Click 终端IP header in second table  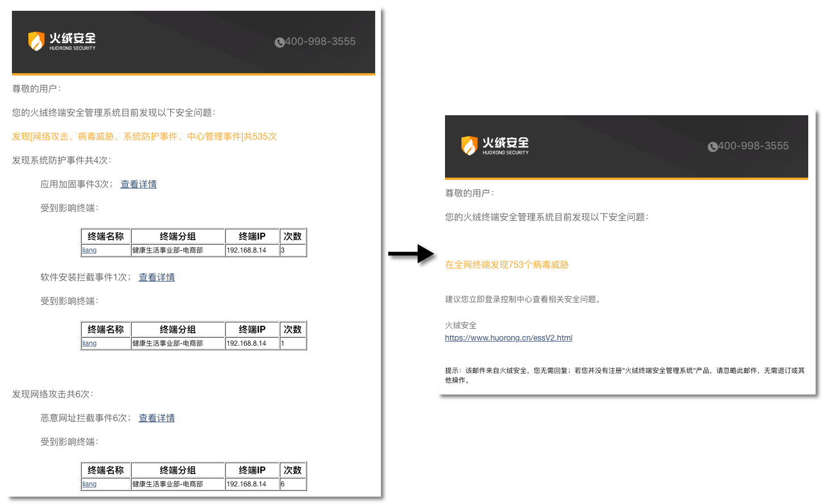click(x=252, y=329)
